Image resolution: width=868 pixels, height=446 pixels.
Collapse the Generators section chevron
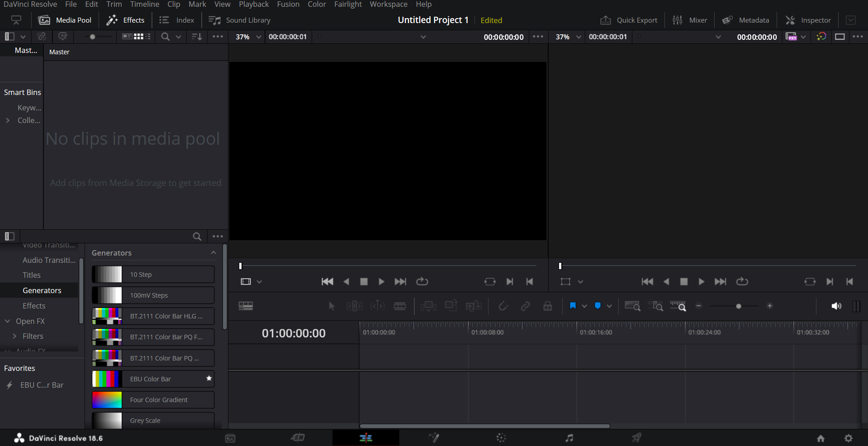pos(213,253)
